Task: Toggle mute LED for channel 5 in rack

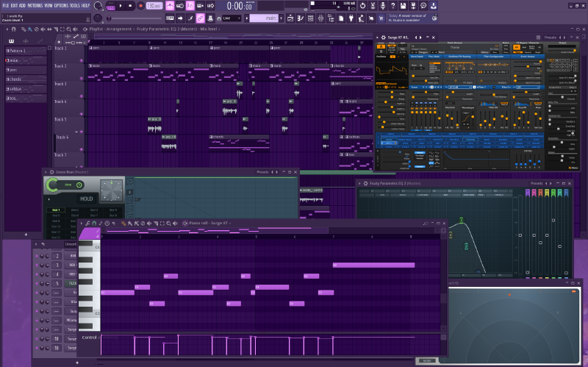Action: pos(37,283)
